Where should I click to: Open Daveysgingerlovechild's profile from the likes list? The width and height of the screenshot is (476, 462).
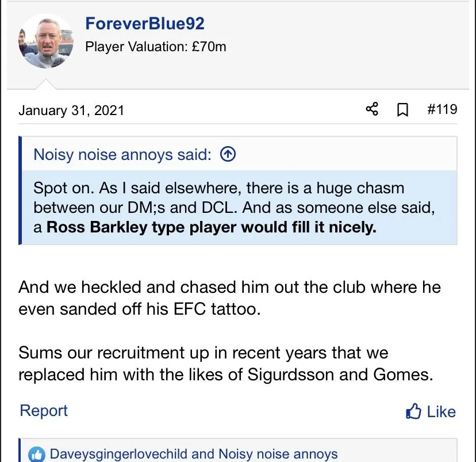click(118, 454)
